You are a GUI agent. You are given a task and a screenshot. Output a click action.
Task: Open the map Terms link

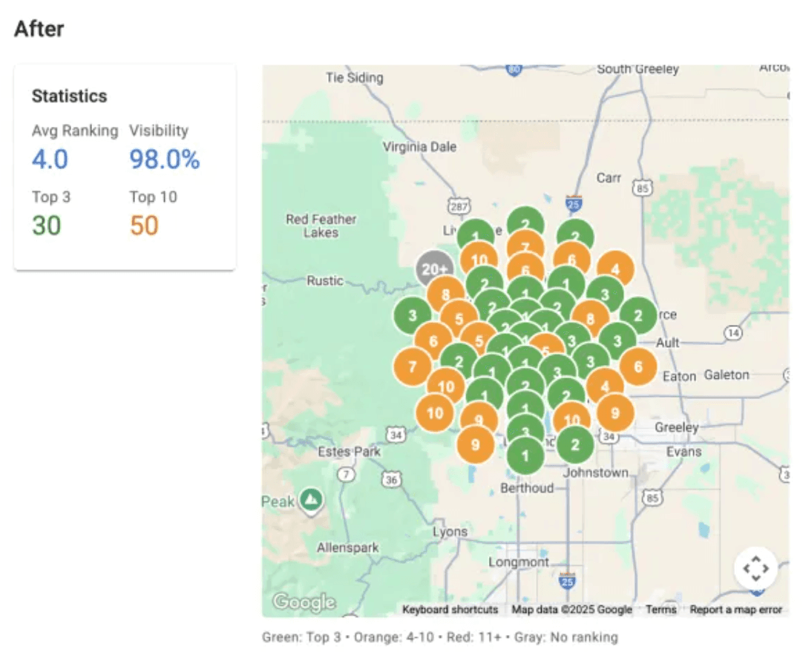661,610
